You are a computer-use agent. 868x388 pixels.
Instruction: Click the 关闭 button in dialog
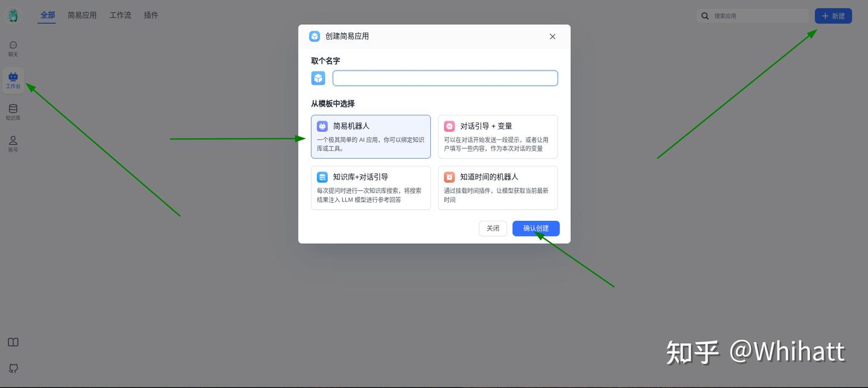click(x=493, y=228)
